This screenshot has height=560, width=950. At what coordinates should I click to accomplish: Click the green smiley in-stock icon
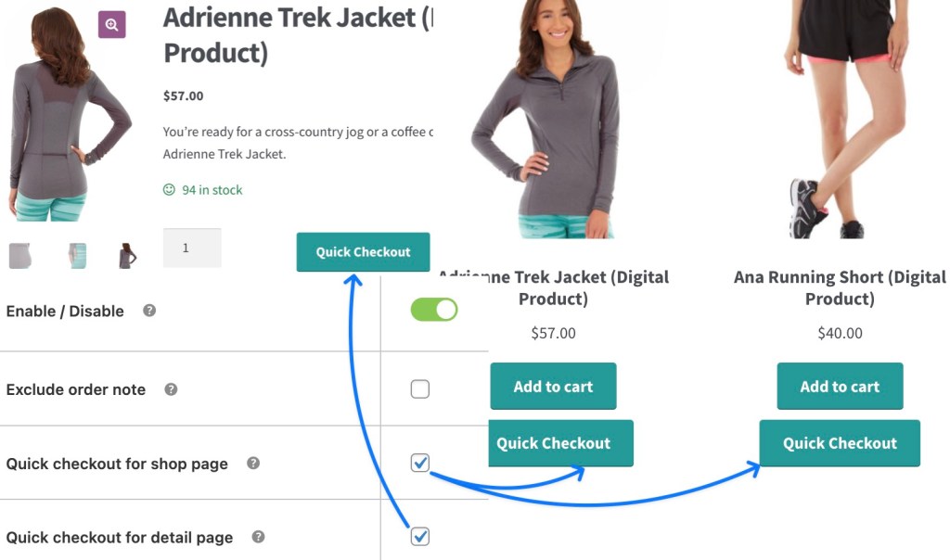pos(169,190)
